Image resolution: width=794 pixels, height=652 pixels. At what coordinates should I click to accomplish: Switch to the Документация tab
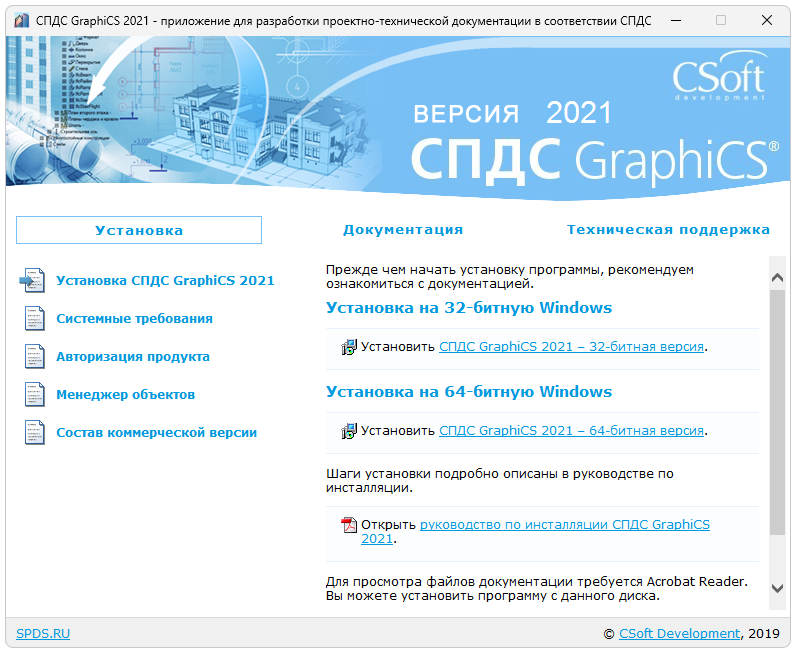point(403,230)
